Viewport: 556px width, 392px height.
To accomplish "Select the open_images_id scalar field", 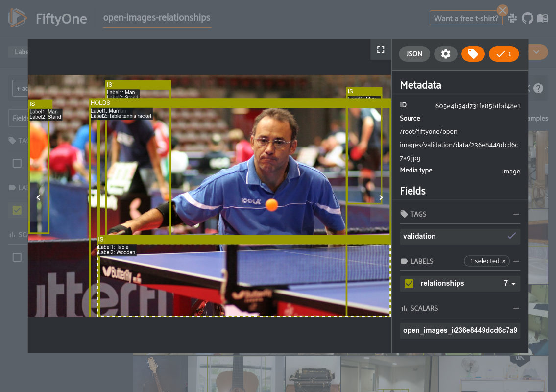I will pos(460,330).
